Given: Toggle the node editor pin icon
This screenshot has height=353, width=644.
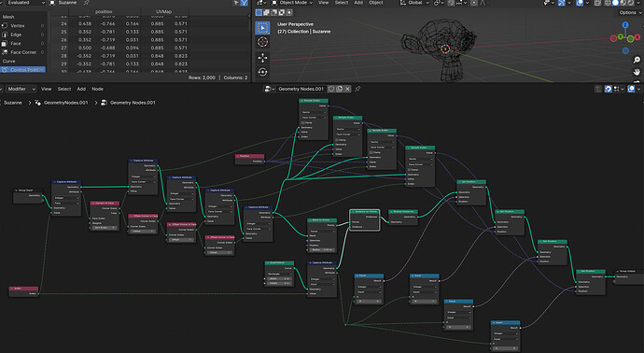Looking at the screenshot, I should click(x=357, y=89).
